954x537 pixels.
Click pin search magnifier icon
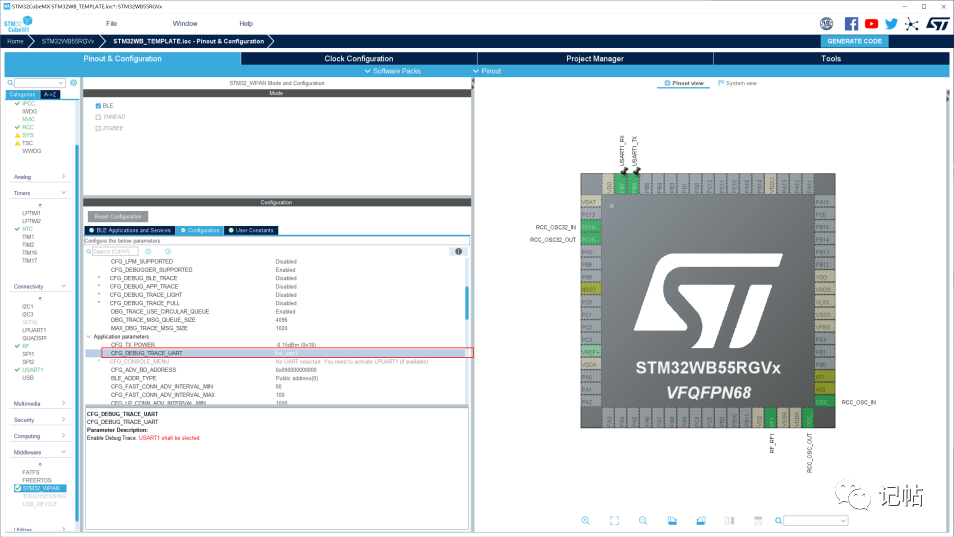pyautogui.click(x=778, y=521)
